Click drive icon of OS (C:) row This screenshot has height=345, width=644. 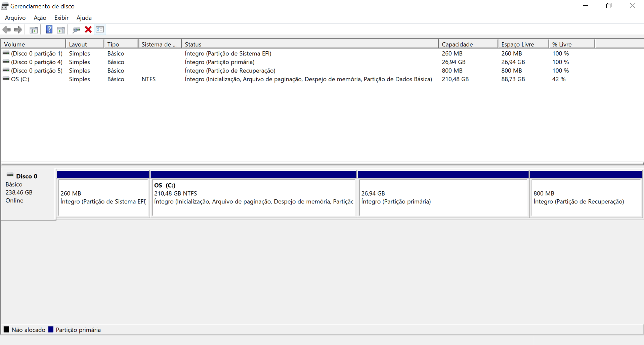[x=6, y=79]
